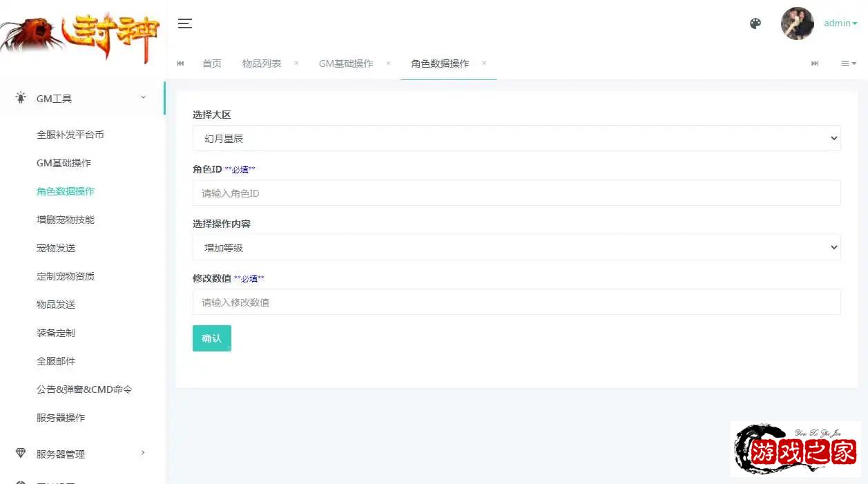The image size is (868, 484).
Task: Close the 角色数据操作 tab
Action: click(484, 63)
